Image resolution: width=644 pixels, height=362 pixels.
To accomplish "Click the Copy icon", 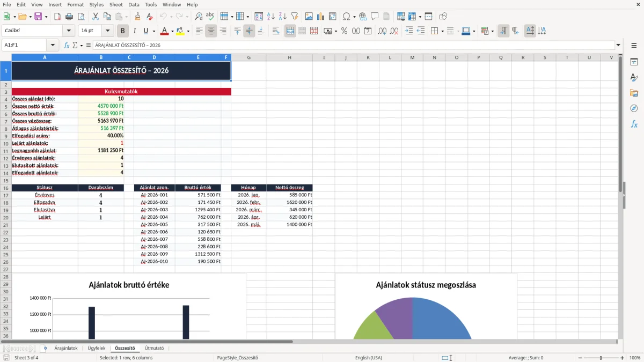I will pos(107,17).
